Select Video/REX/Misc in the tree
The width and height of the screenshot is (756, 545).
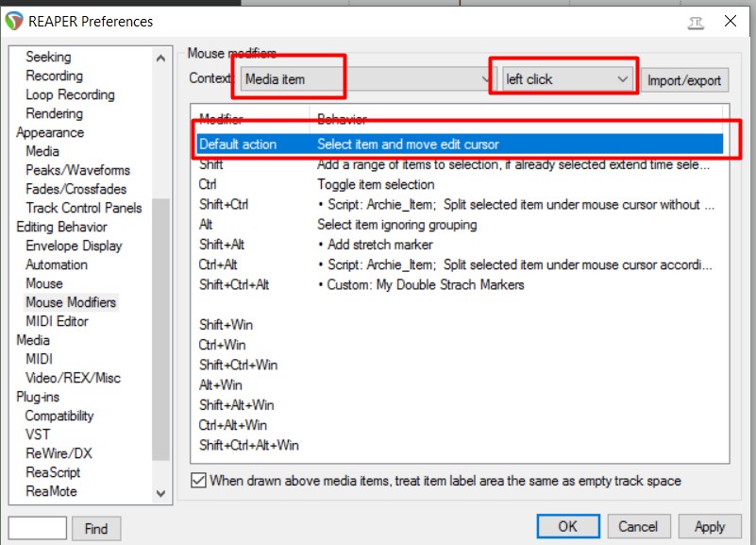[x=73, y=378]
